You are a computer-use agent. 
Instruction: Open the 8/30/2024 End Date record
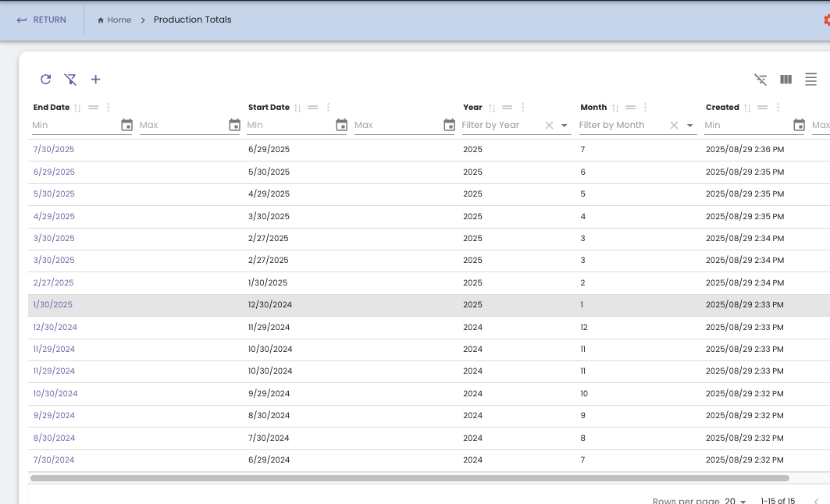click(54, 438)
